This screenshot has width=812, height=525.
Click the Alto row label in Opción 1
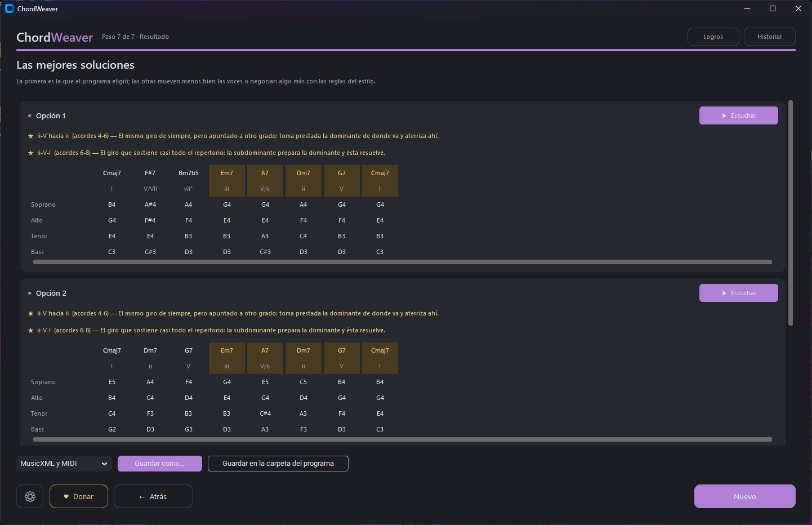pyautogui.click(x=37, y=220)
